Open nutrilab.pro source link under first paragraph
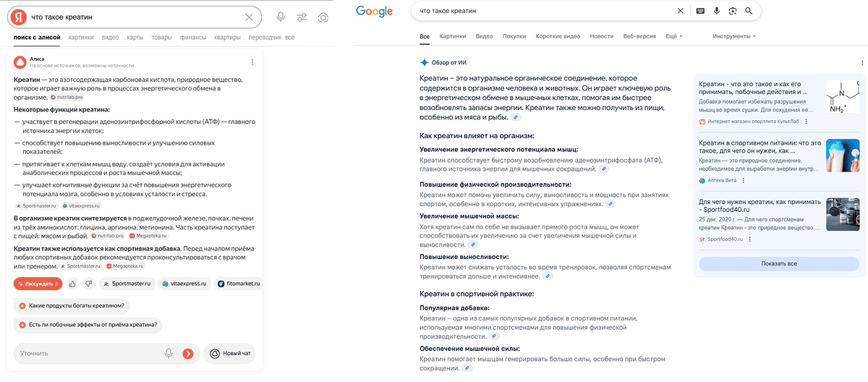This screenshot has width=868, height=382. 67,96
